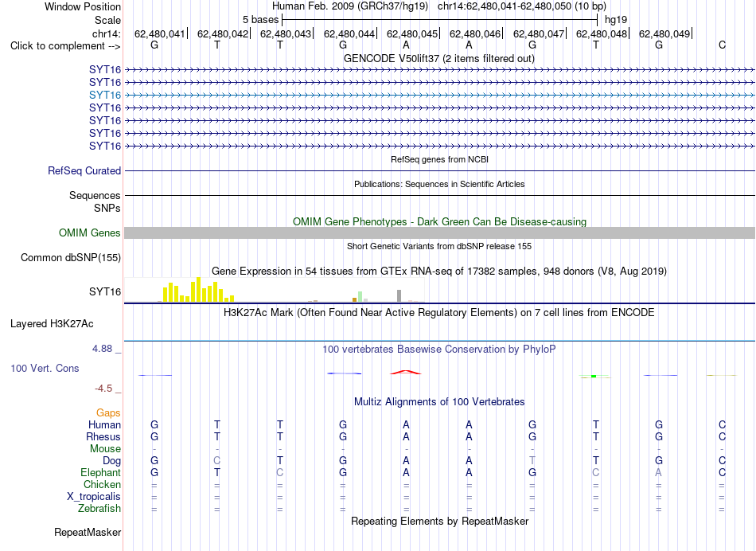This screenshot has height=551, width=756.
Task: Click the RepeatMasker track label
Action: pos(88,533)
